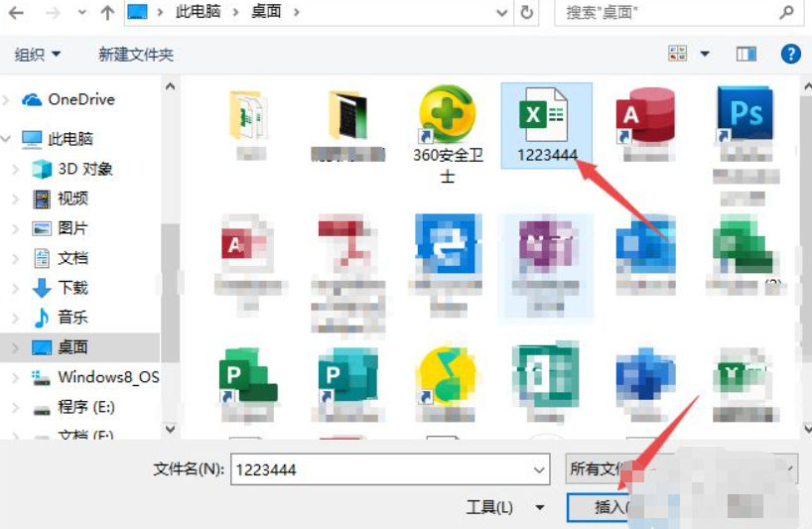Select the teal Project shortcut icon
This screenshot has height=529, width=812.
pyautogui.click(x=347, y=375)
